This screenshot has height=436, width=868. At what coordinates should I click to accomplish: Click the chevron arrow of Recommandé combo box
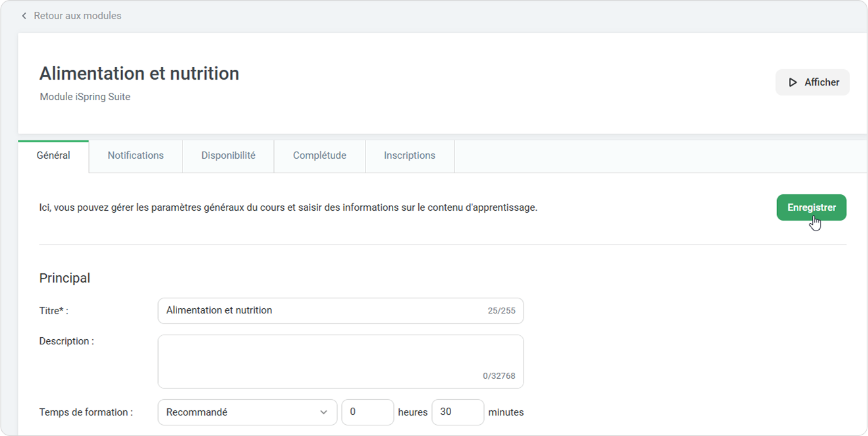pyautogui.click(x=323, y=412)
